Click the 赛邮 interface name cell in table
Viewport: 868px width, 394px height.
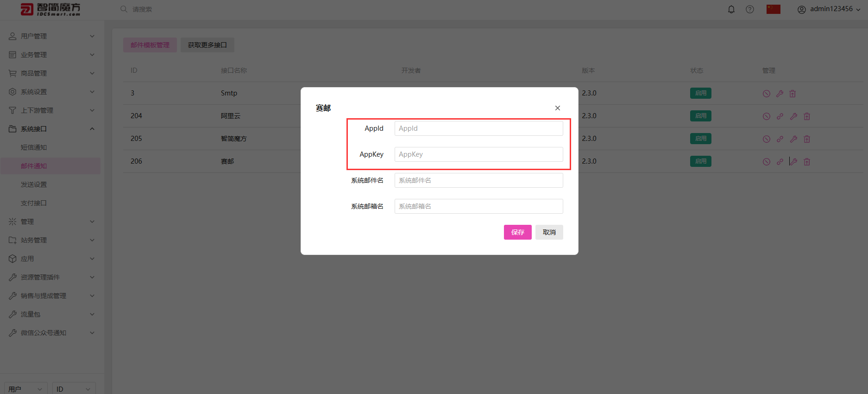[x=227, y=161]
